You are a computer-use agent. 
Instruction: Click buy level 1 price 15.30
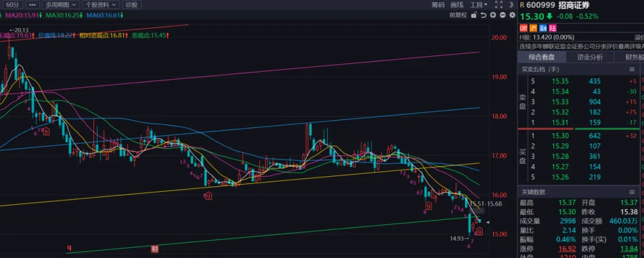(559, 136)
